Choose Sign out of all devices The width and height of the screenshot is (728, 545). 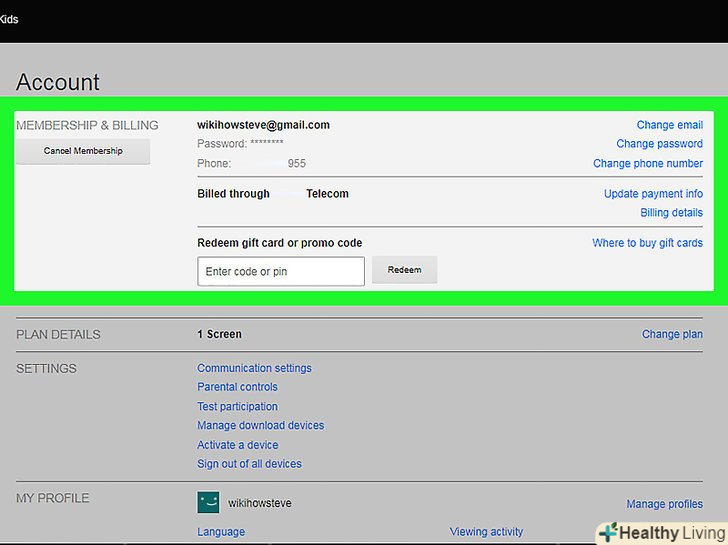tap(249, 464)
